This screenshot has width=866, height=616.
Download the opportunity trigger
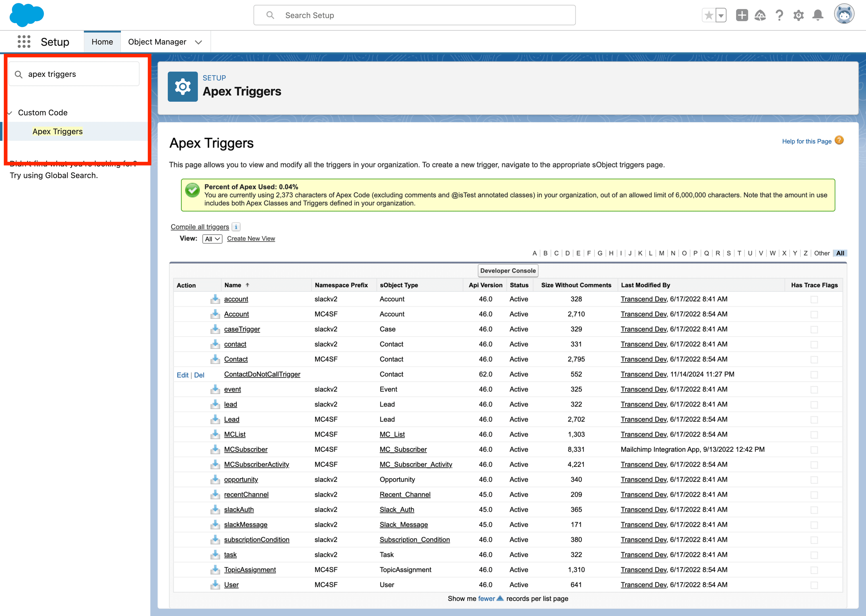(215, 480)
